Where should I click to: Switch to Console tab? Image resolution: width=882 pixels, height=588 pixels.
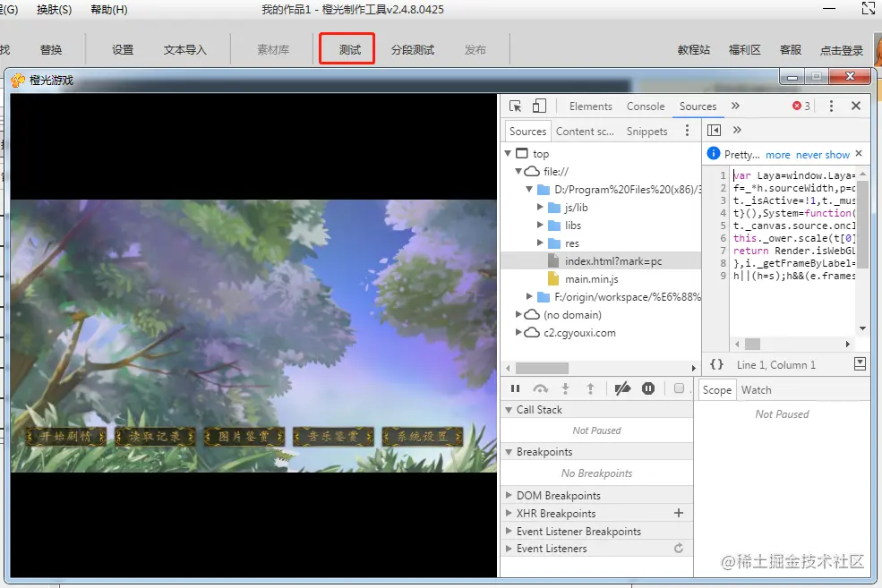click(646, 107)
